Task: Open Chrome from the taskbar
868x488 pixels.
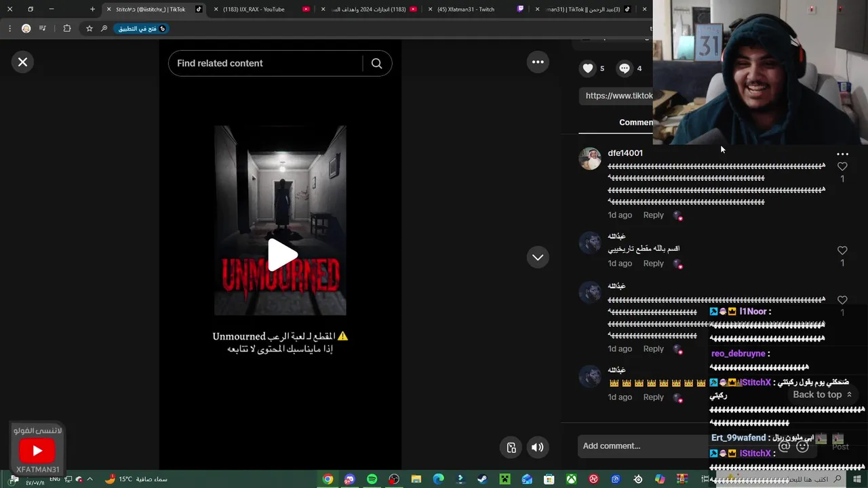Action: [328, 479]
